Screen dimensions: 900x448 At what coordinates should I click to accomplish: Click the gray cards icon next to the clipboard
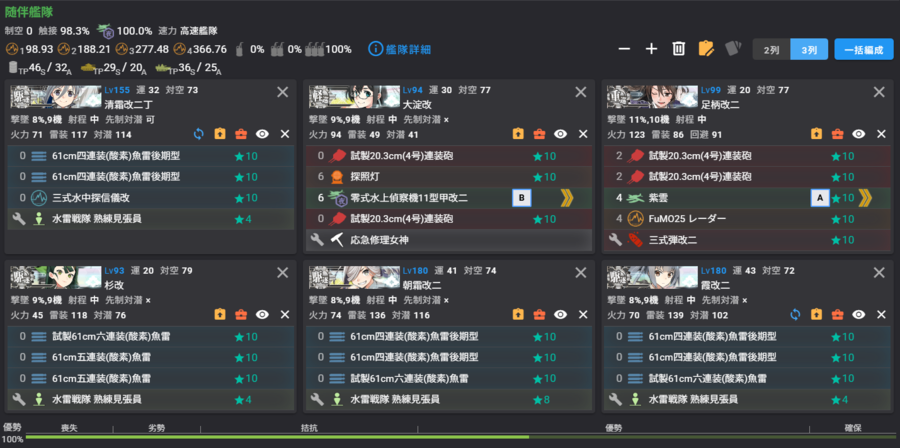[x=733, y=49]
